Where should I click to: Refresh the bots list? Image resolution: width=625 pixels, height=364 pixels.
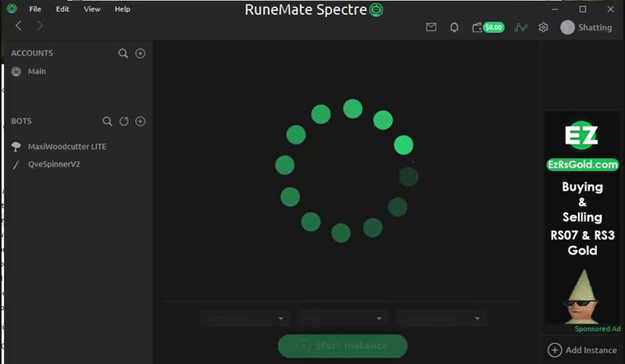tap(124, 121)
